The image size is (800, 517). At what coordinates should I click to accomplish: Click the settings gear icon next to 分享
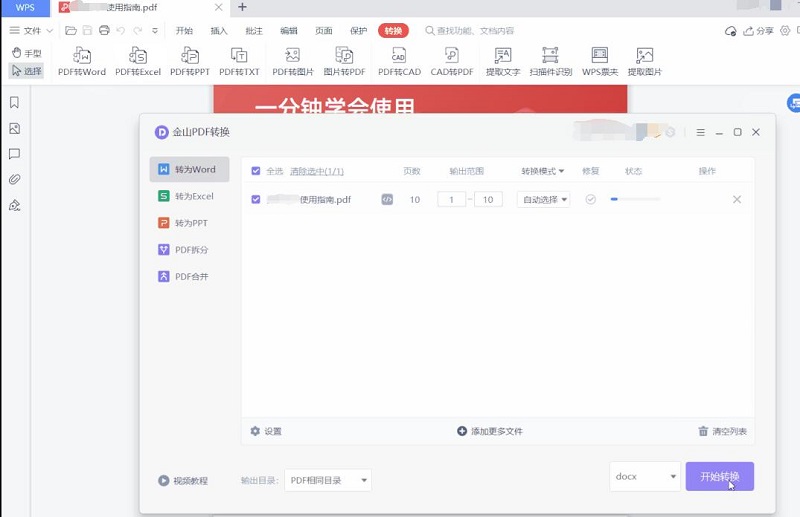coord(785,31)
